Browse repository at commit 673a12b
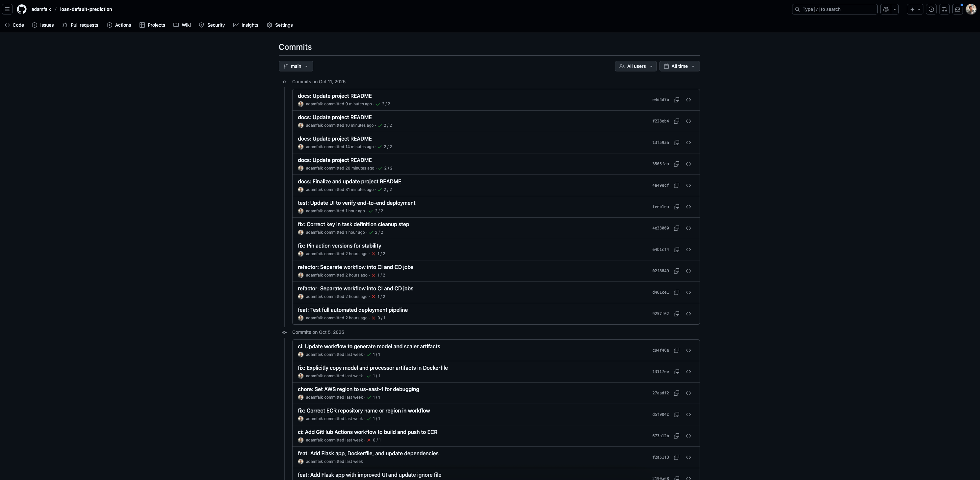 (688, 436)
